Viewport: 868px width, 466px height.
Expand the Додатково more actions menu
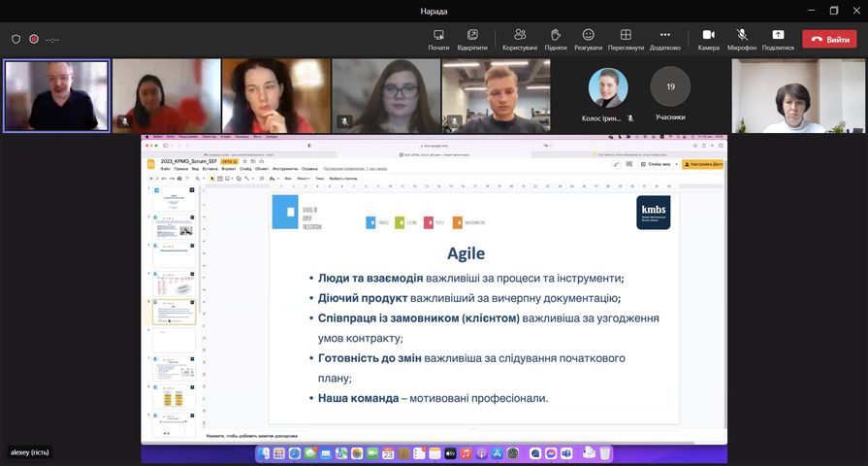click(665, 39)
